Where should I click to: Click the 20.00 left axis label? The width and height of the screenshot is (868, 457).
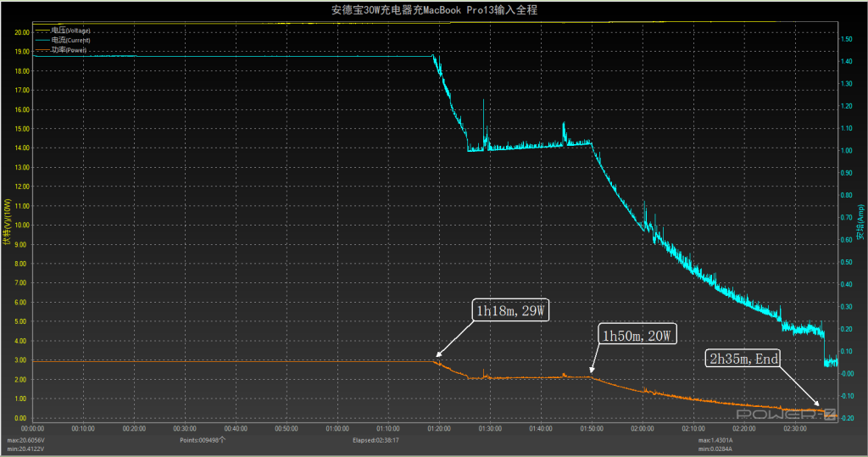point(22,33)
